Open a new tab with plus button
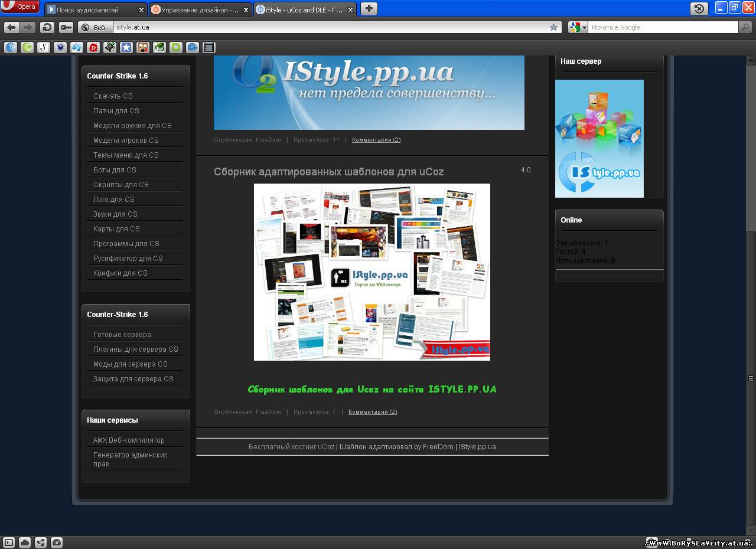 pos(369,8)
